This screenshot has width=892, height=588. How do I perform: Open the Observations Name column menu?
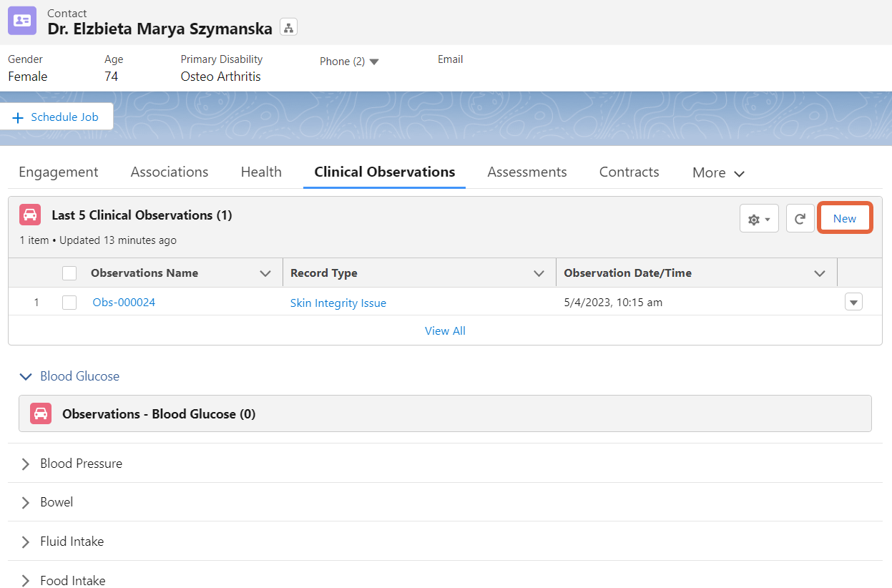click(265, 273)
